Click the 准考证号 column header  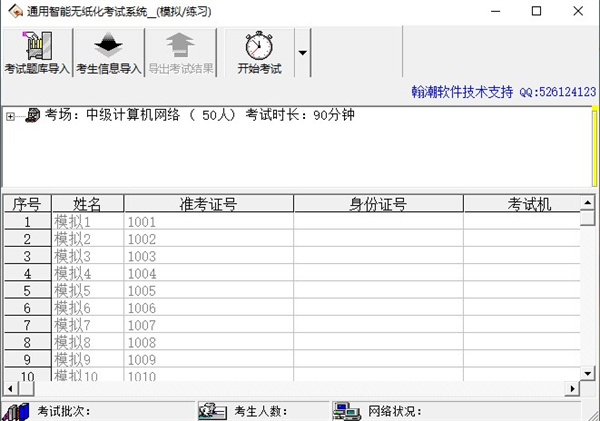pyautogui.click(x=209, y=204)
